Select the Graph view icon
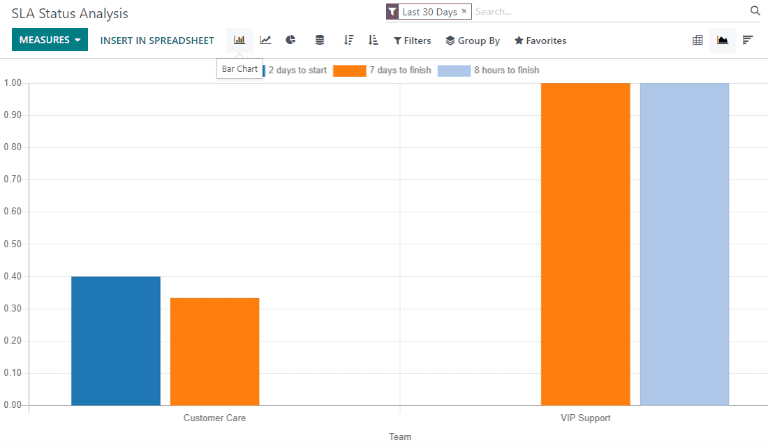768x447 pixels. tap(722, 40)
